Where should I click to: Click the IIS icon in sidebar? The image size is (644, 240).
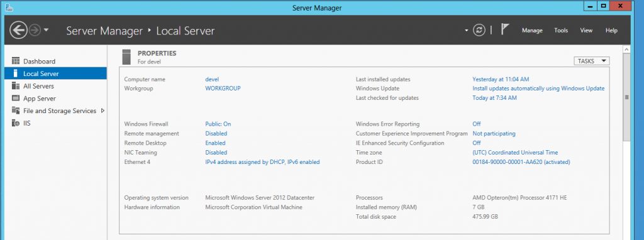pos(16,123)
